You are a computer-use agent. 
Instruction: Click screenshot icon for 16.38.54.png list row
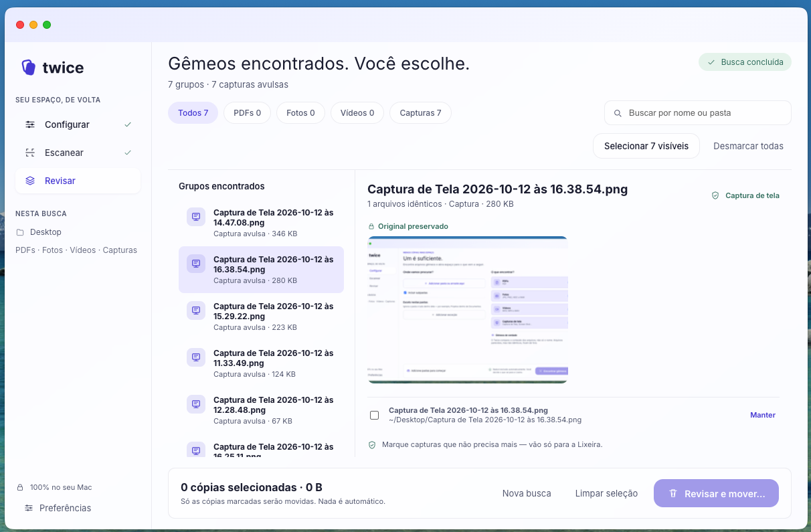pyautogui.click(x=196, y=264)
